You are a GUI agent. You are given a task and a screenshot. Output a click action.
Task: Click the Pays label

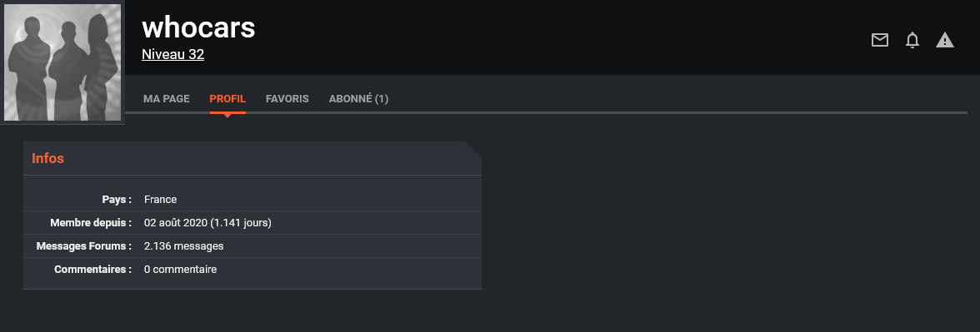(117, 199)
